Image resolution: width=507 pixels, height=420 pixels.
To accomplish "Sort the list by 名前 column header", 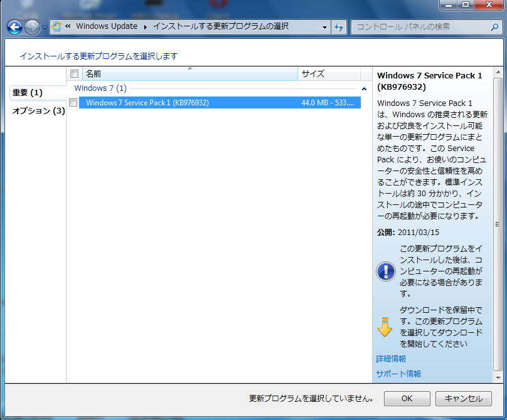I will (x=190, y=74).
